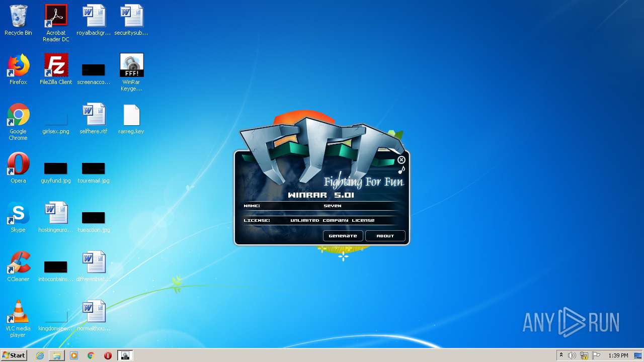Open Opera from the taskbar
644x362 pixels.
click(x=108, y=355)
